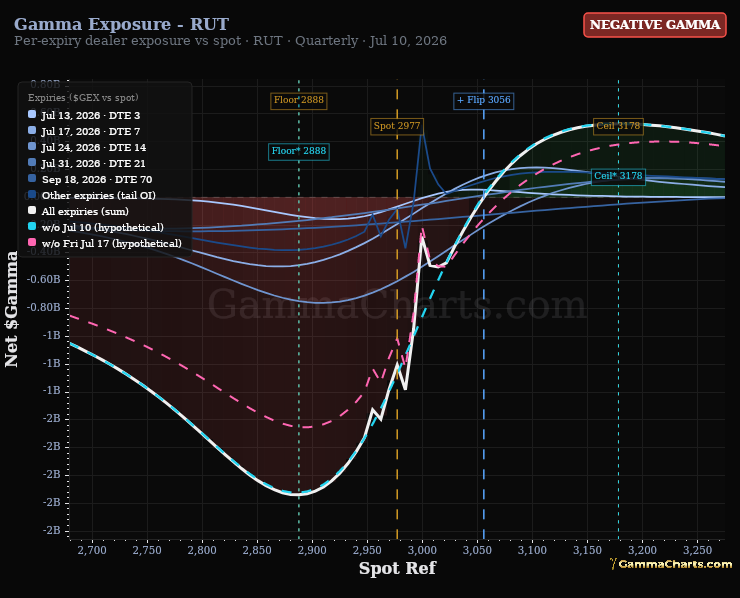Click x-axis tick label 3,050

pos(477,550)
